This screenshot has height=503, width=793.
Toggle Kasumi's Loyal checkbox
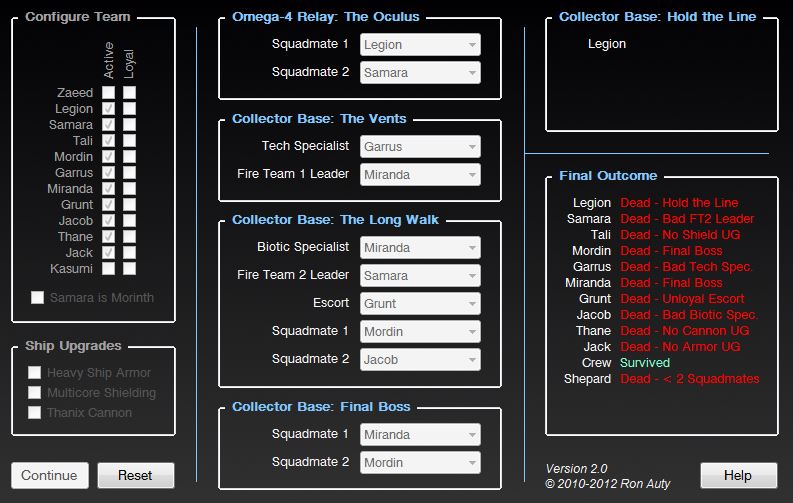click(129, 268)
